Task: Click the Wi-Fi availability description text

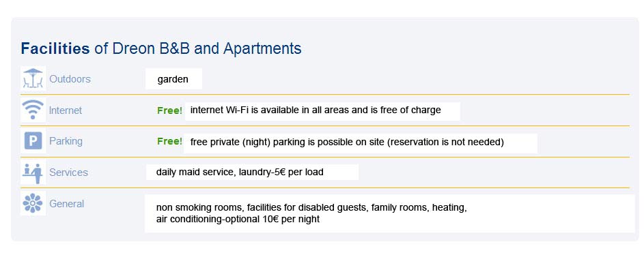Action: [316, 110]
